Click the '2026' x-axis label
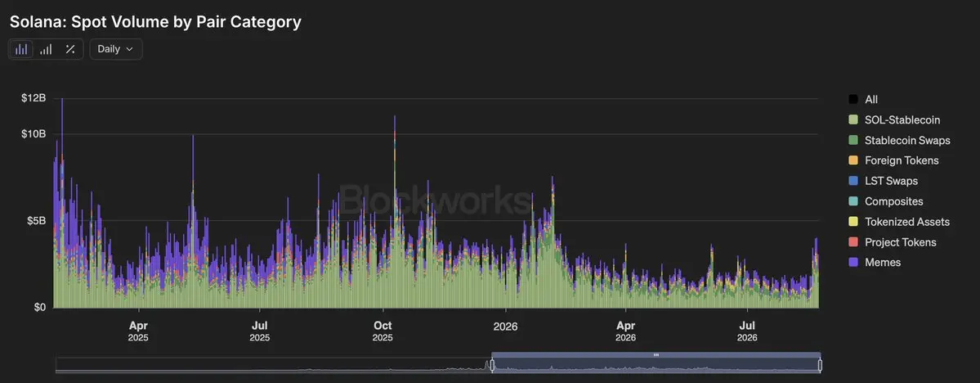Image resolution: width=980 pixels, height=383 pixels. pos(505,326)
